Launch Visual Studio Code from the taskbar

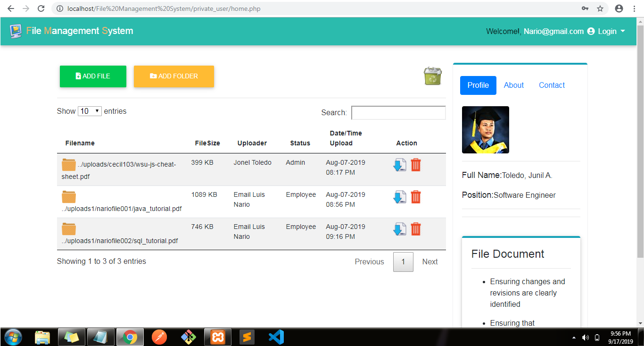[276, 337]
